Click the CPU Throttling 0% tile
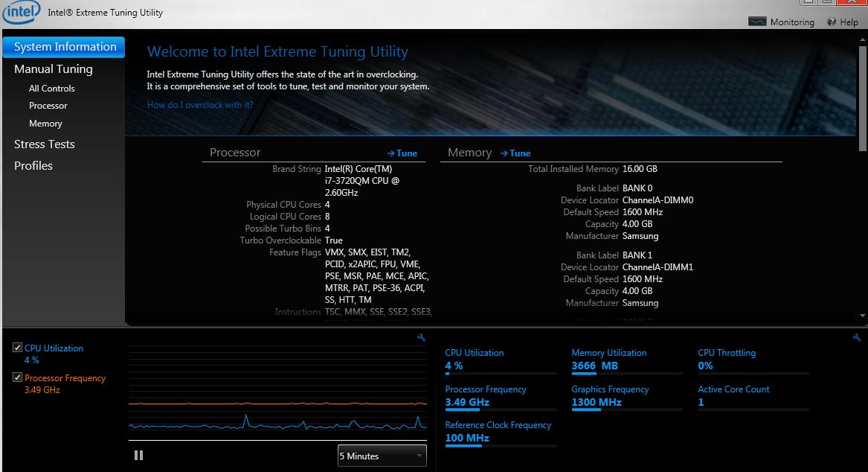 click(x=753, y=363)
